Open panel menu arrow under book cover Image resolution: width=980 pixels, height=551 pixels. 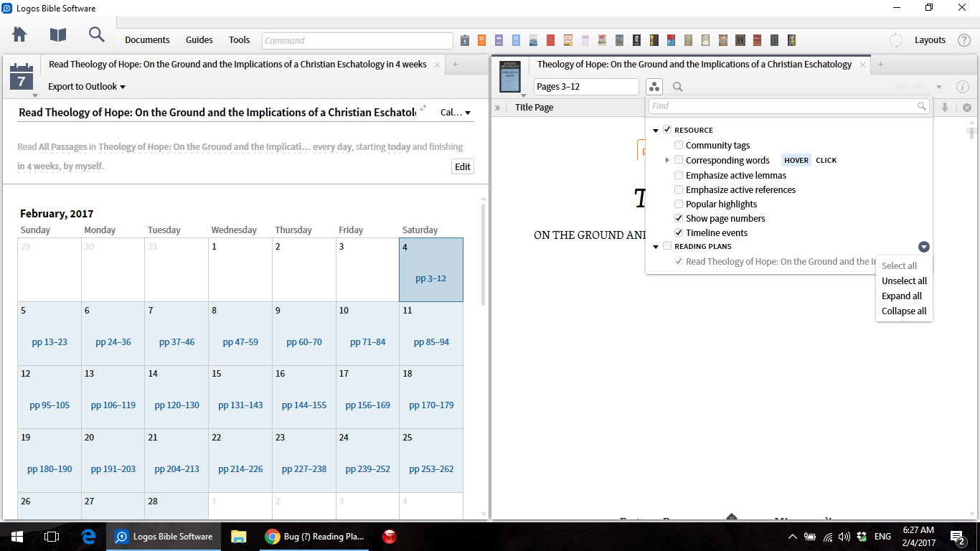(524, 95)
